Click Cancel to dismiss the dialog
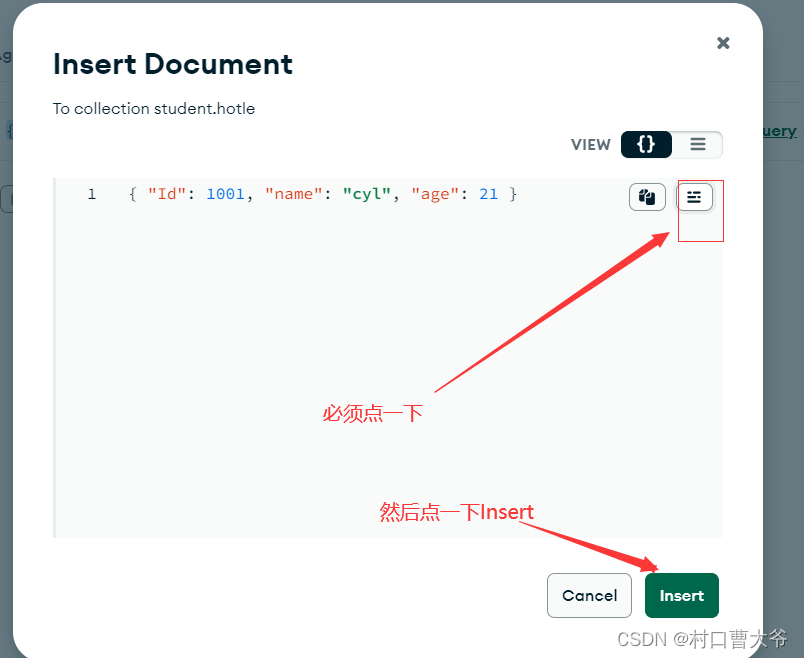Image resolution: width=804 pixels, height=658 pixels. pos(589,595)
